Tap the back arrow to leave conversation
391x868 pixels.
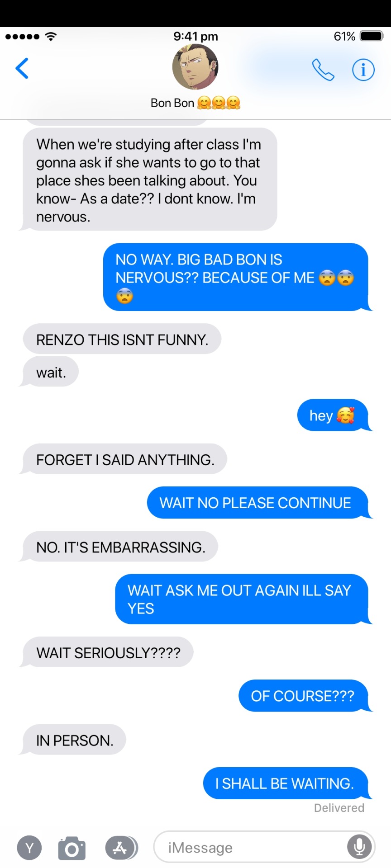pyautogui.click(x=22, y=68)
